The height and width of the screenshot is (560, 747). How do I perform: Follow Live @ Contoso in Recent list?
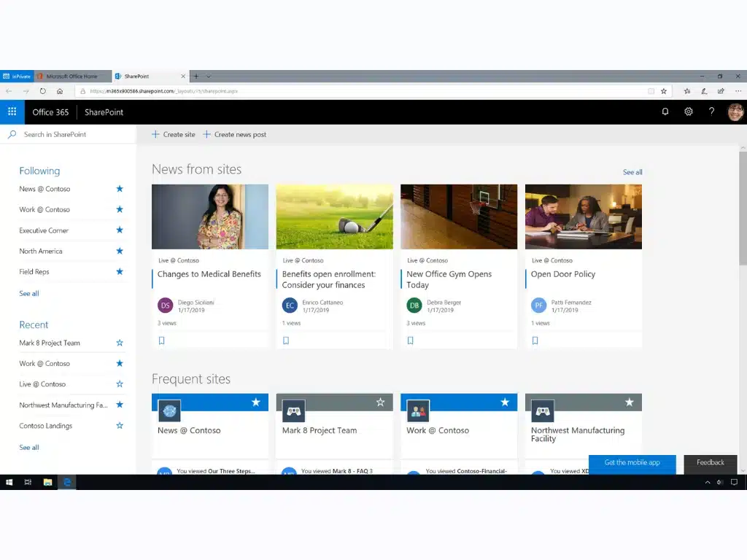120,384
